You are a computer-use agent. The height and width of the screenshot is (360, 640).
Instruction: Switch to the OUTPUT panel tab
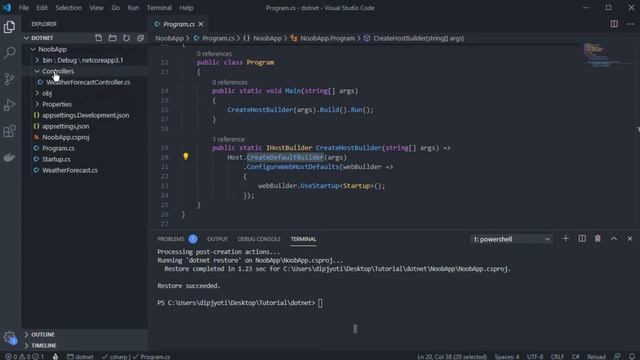pos(217,239)
